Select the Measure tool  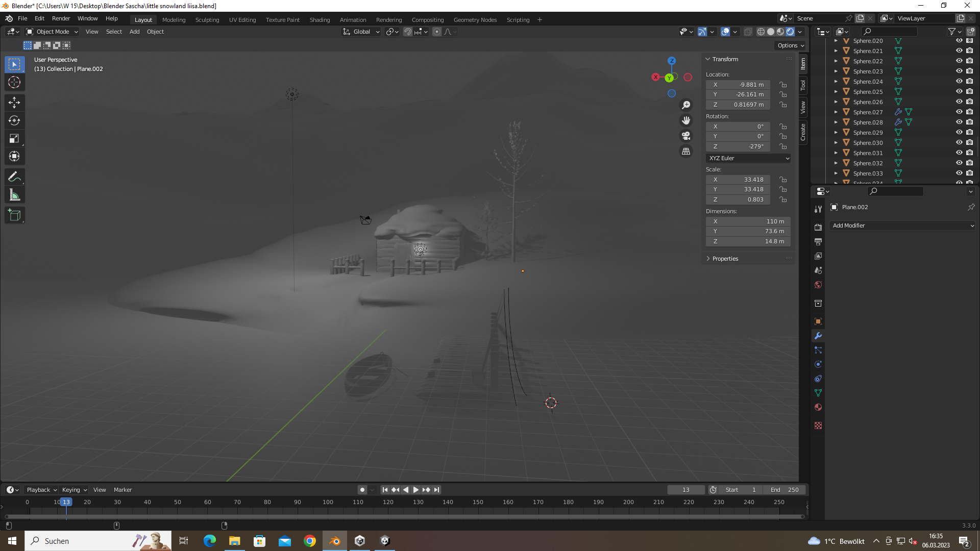tap(14, 195)
